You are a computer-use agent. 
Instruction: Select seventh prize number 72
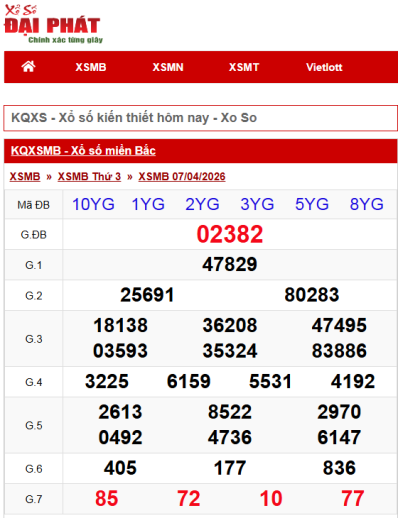point(189,499)
